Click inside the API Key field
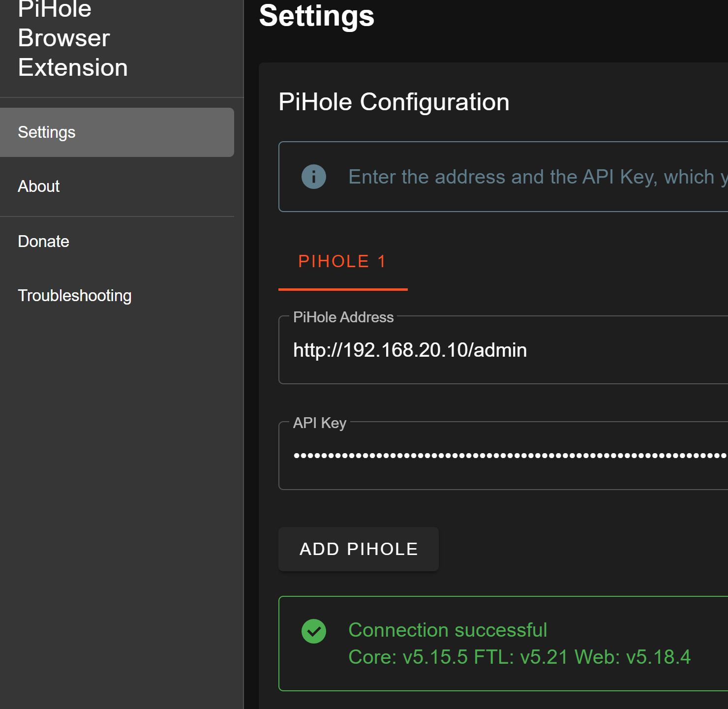Screen dimensions: 728x709 point(492,456)
